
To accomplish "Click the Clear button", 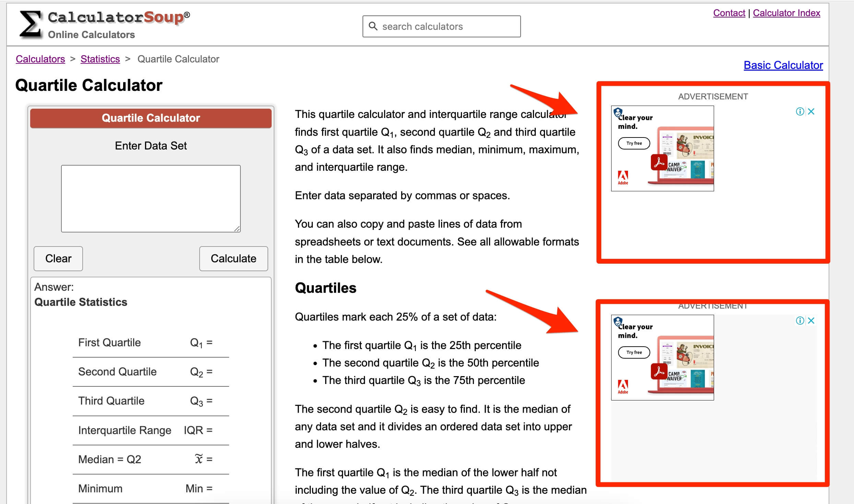I will point(58,259).
